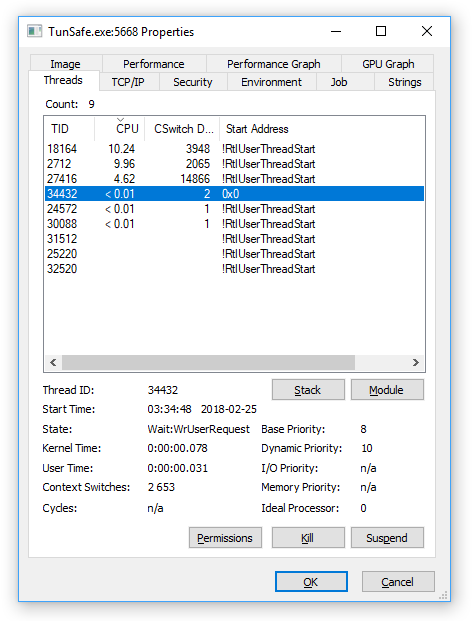Select highlighted thread row 34432

[x=234, y=194]
